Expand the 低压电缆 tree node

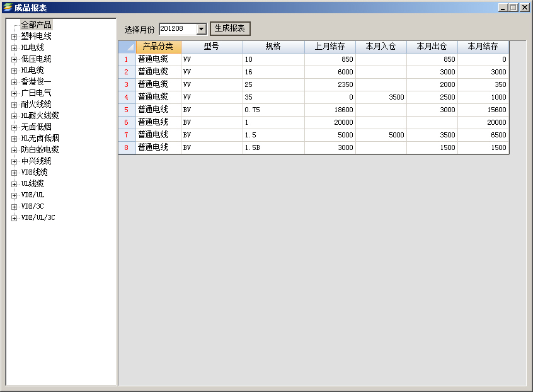tap(14, 59)
